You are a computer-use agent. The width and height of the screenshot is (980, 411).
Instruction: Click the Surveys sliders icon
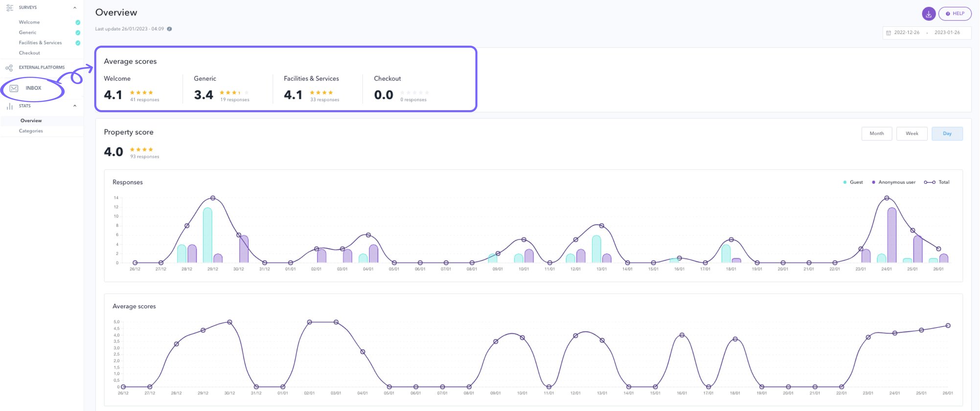pos(9,7)
